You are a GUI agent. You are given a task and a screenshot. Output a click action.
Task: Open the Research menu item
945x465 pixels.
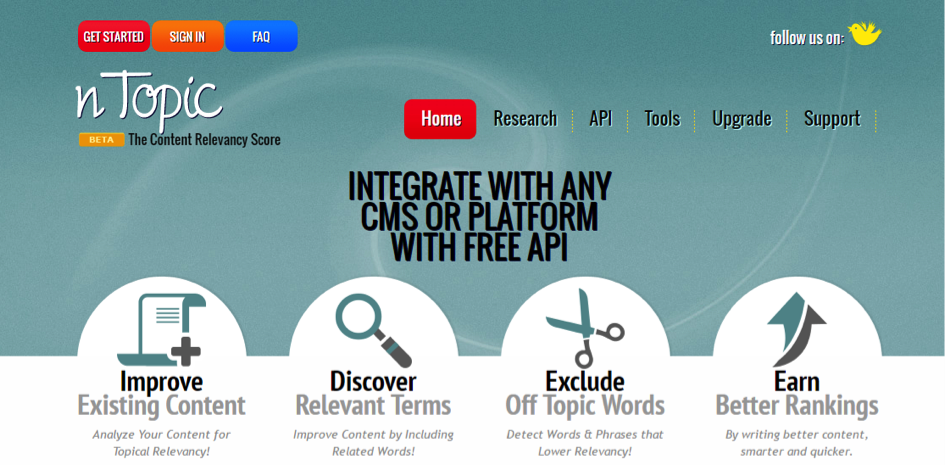[x=525, y=119]
